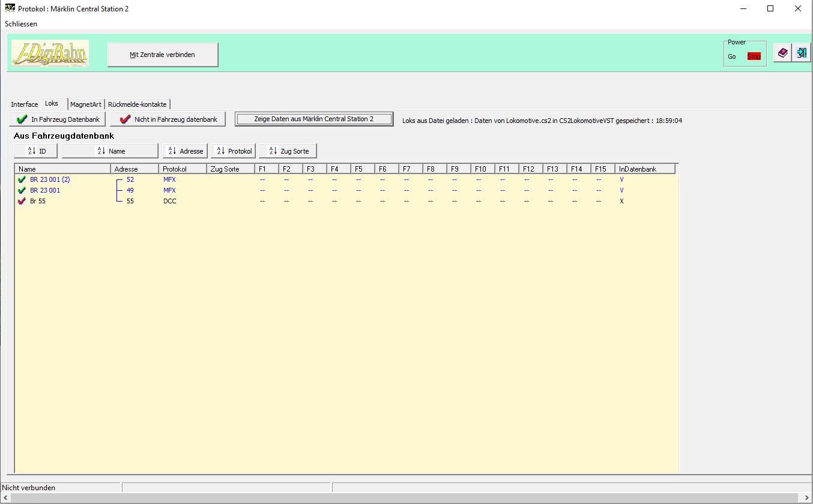813x504 pixels.
Task: Close the Protokol window
Action: (x=798, y=8)
